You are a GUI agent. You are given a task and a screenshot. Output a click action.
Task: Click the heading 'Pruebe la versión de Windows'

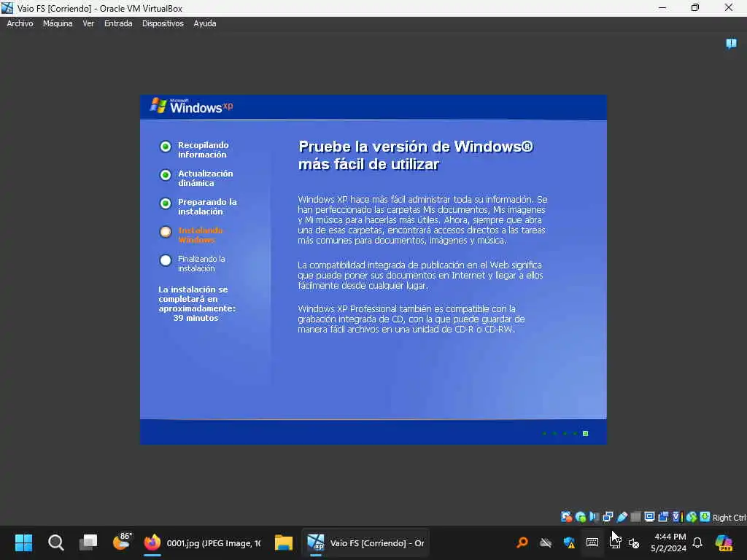pyautogui.click(x=415, y=155)
